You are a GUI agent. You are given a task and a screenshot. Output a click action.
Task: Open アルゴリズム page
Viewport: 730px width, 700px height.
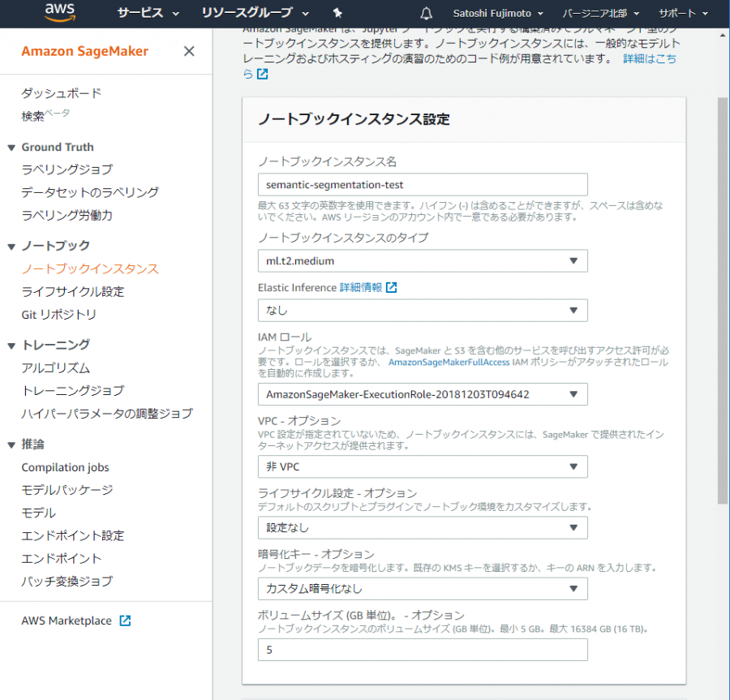coord(55,368)
